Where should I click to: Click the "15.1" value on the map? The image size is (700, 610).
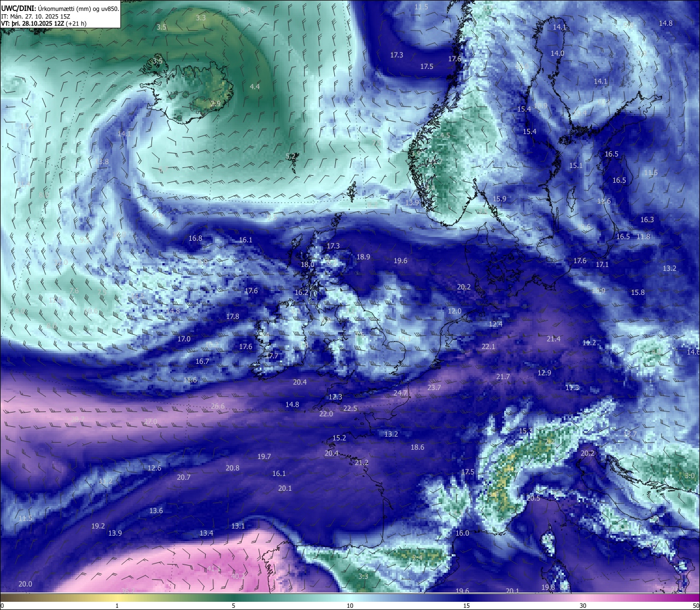tap(576, 165)
